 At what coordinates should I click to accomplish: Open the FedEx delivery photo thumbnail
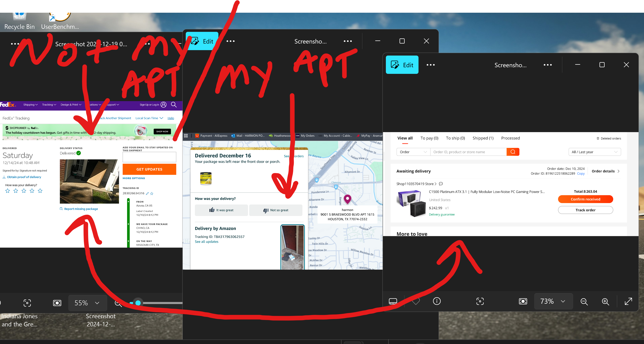coord(89,181)
